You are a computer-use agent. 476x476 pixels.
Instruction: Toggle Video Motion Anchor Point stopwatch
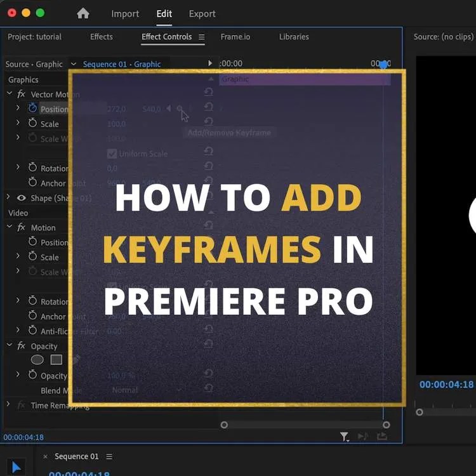32,315
